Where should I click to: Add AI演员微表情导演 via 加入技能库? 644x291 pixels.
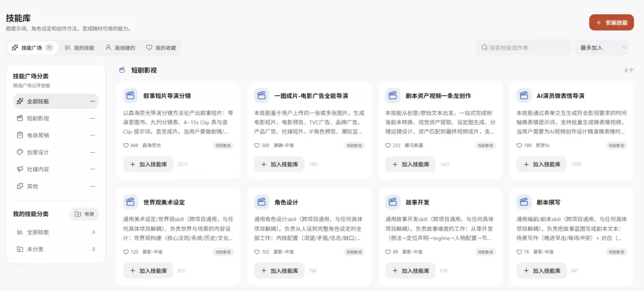(x=541, y=164)
